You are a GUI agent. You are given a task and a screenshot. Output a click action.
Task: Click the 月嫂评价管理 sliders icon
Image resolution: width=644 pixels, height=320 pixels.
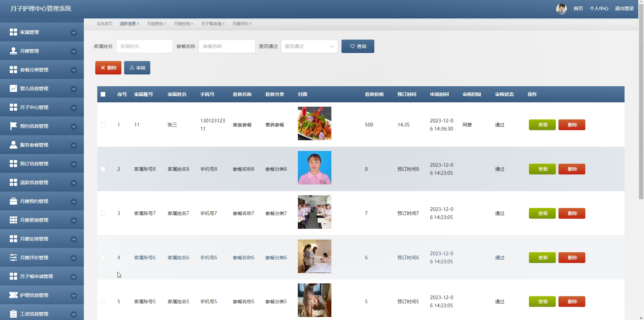coord(13,258)
